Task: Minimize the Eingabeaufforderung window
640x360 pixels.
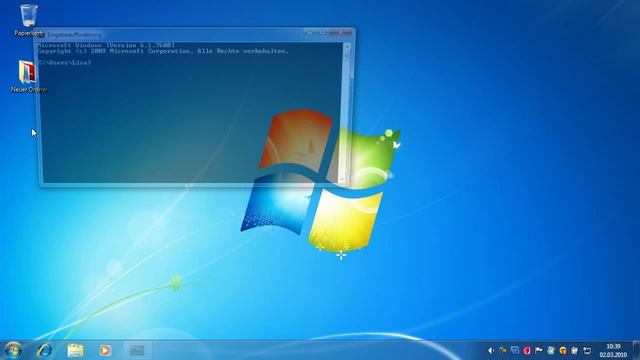Action: click(x=309, y=32)
